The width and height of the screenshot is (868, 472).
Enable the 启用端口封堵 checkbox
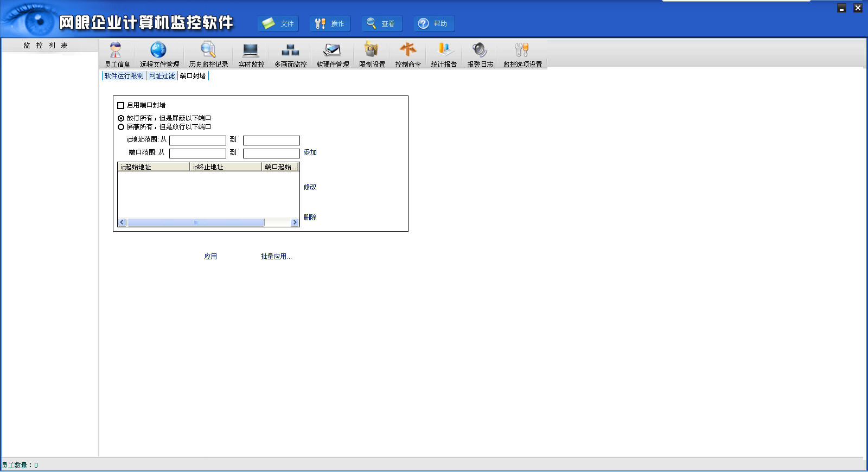121,105
